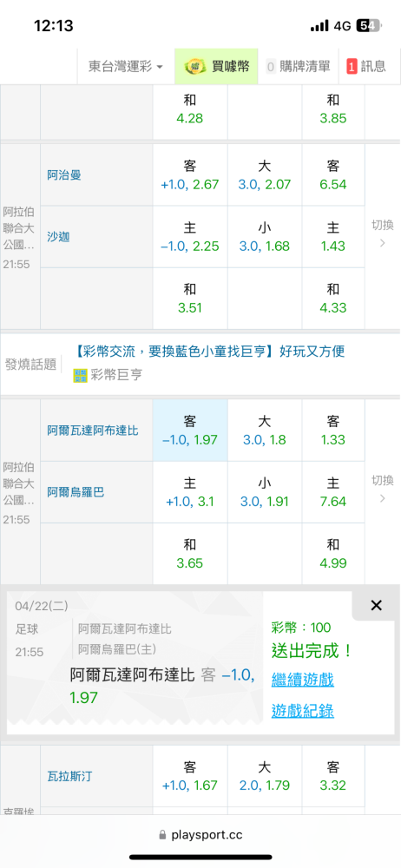
Task: Tap the lock icon in playsport.cc address bar
Action: (162, 835)
